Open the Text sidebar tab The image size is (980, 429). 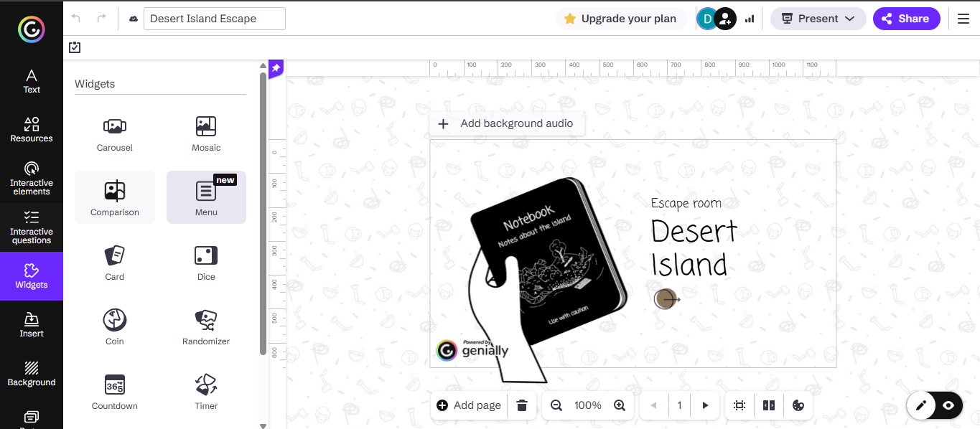pos(32,81)
